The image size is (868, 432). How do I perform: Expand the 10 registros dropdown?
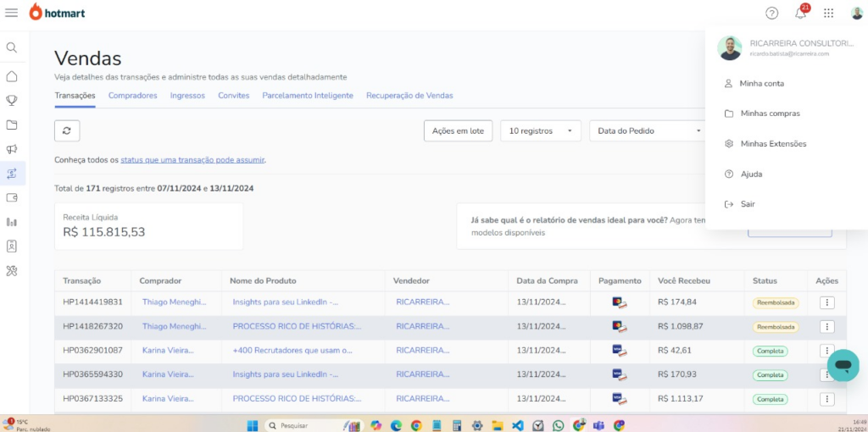coord(540,131)
